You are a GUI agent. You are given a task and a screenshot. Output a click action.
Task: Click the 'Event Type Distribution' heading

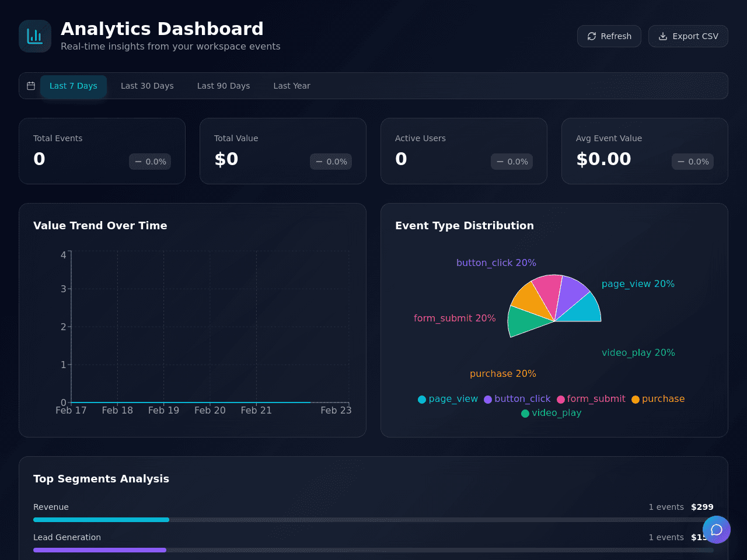click(x=465, y=226)
